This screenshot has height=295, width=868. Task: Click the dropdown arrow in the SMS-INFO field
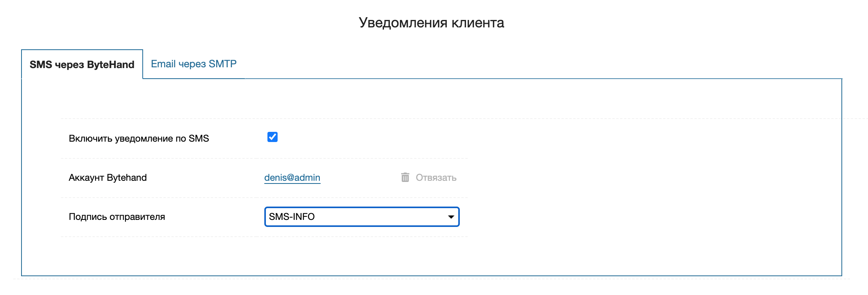(x=451, y=217)
